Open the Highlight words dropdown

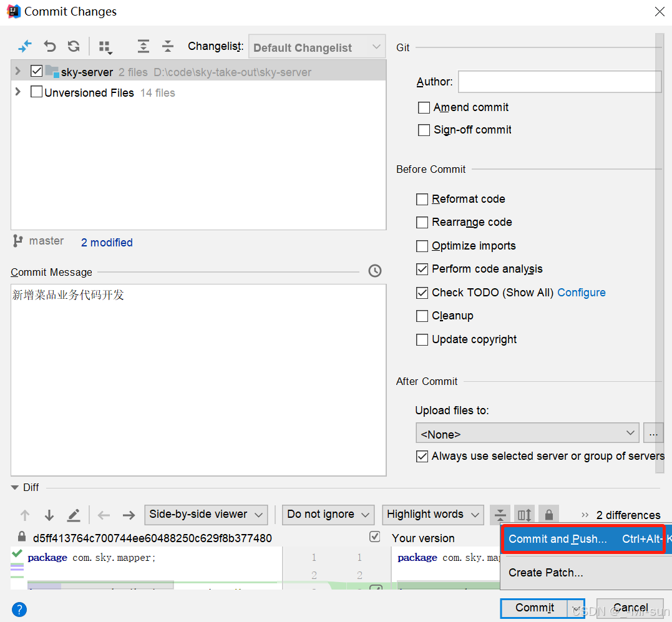[x=433, y=515]
